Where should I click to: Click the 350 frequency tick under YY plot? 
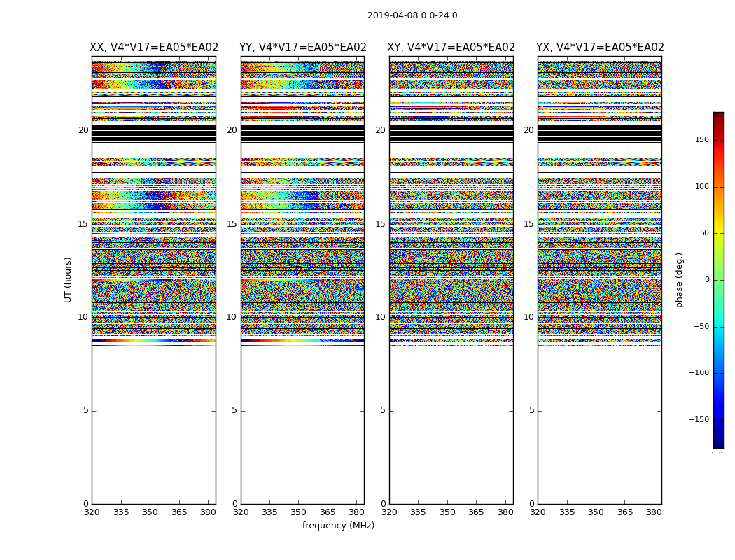(x=299, y=512)
